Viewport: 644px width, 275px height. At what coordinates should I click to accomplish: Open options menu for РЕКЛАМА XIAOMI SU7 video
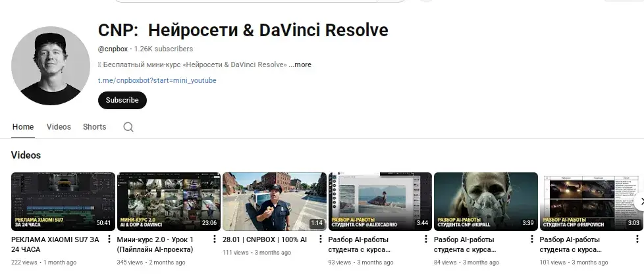(109, 239)
